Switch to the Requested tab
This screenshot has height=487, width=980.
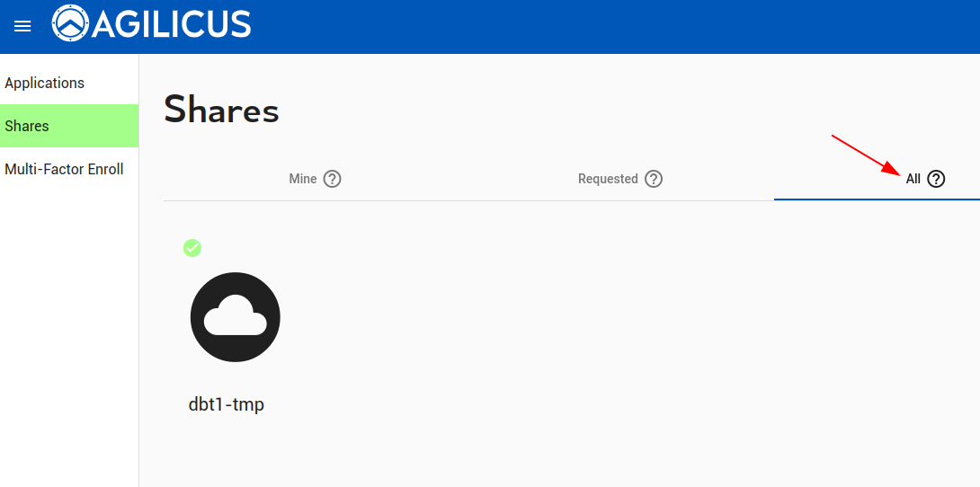608,179
